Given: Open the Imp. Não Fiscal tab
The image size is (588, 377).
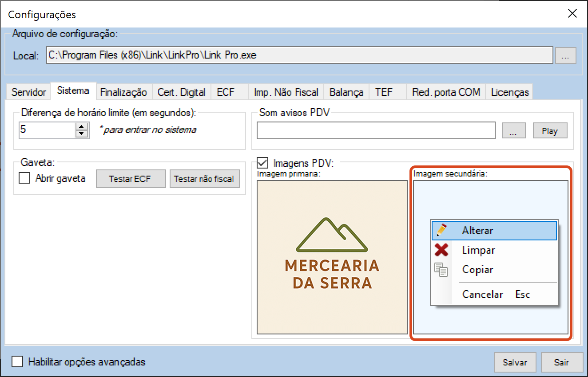Looking at the screenshot, I should pyautogui.click(x=286, y=92).
